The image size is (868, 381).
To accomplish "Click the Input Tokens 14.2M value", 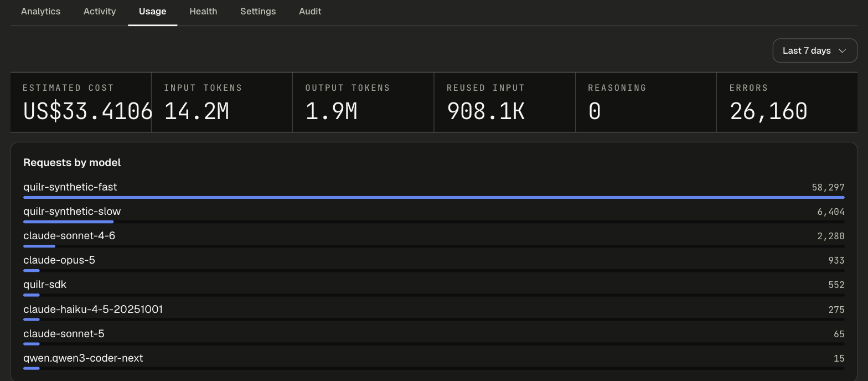I will [197, 111].
